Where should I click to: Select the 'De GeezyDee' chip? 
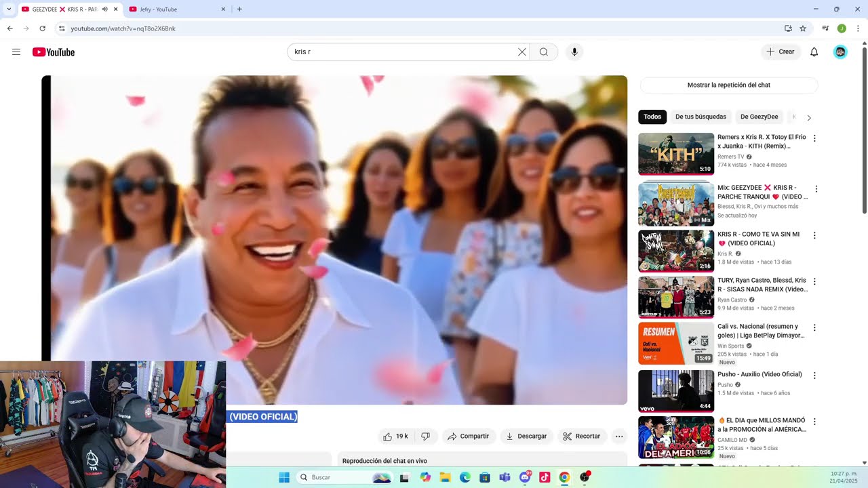(759, 117)
